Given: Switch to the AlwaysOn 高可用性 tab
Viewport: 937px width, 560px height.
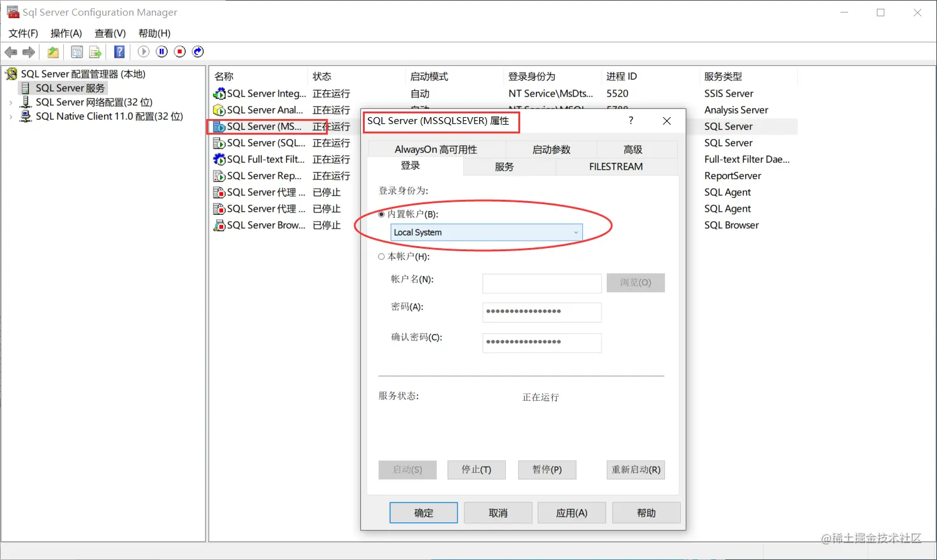Looking at the screenshot, I should (436, 150).
